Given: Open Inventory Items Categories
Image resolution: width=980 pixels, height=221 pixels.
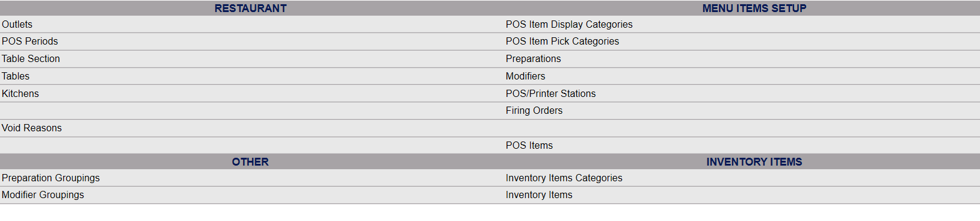Looking at the screenshot, I should tap(564, 178).
